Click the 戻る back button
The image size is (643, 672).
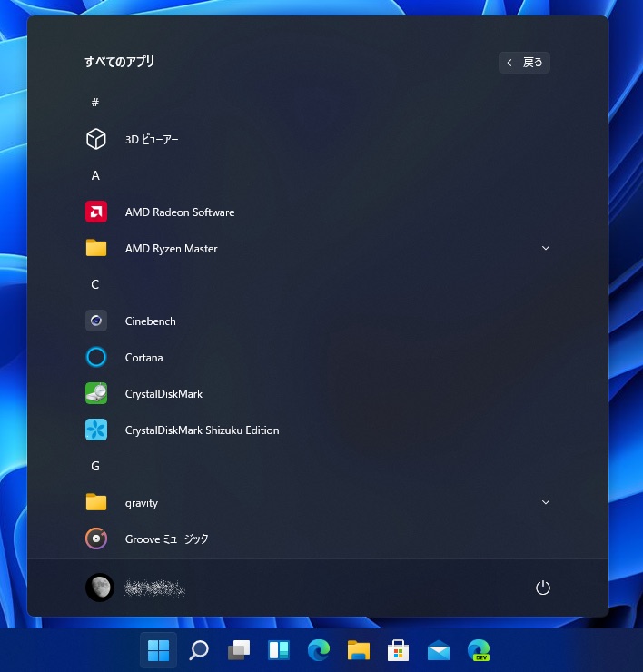(524, 63)
